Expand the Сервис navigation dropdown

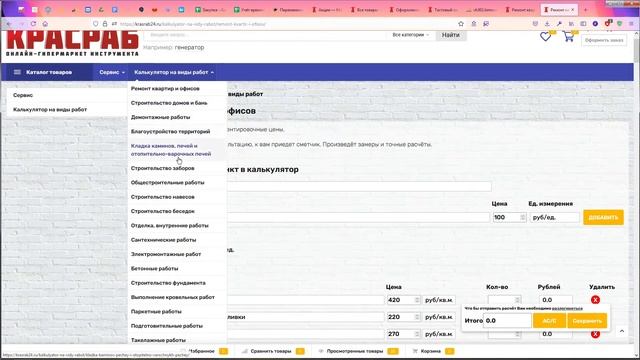tap(112, 72)
